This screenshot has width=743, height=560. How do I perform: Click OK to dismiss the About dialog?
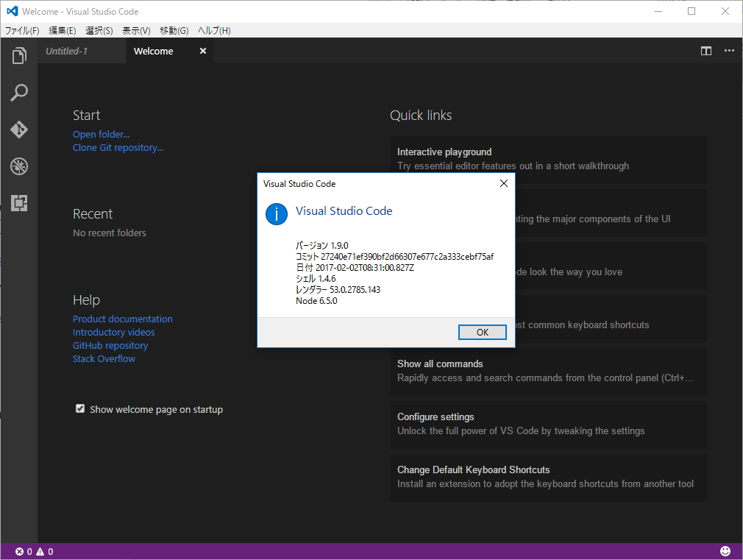click(482, 332)
